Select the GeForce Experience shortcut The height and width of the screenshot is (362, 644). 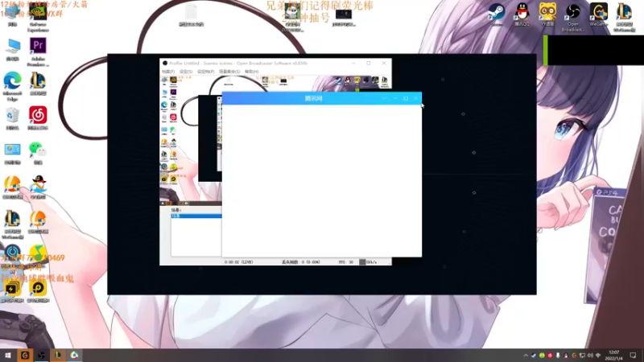click(x=38, y=19)
